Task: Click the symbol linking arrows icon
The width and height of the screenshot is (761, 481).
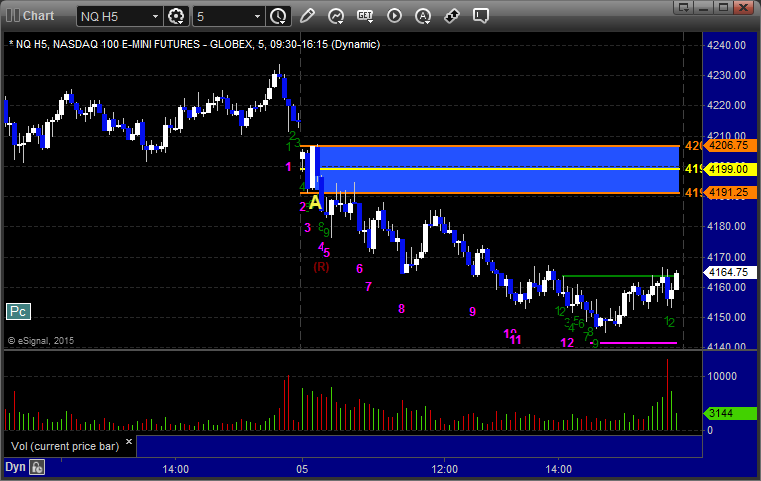Action: (452, 16)
